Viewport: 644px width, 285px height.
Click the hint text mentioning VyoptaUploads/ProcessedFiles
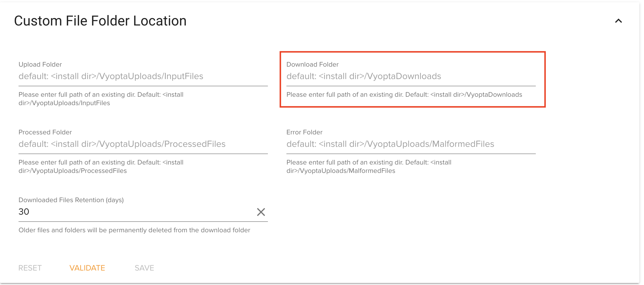101,167
